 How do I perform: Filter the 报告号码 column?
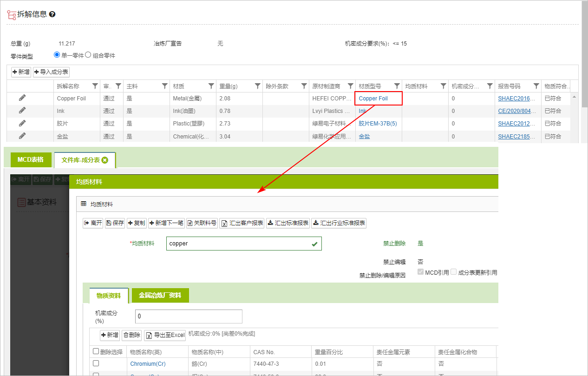pyautogui.click(x=536, y=86)
